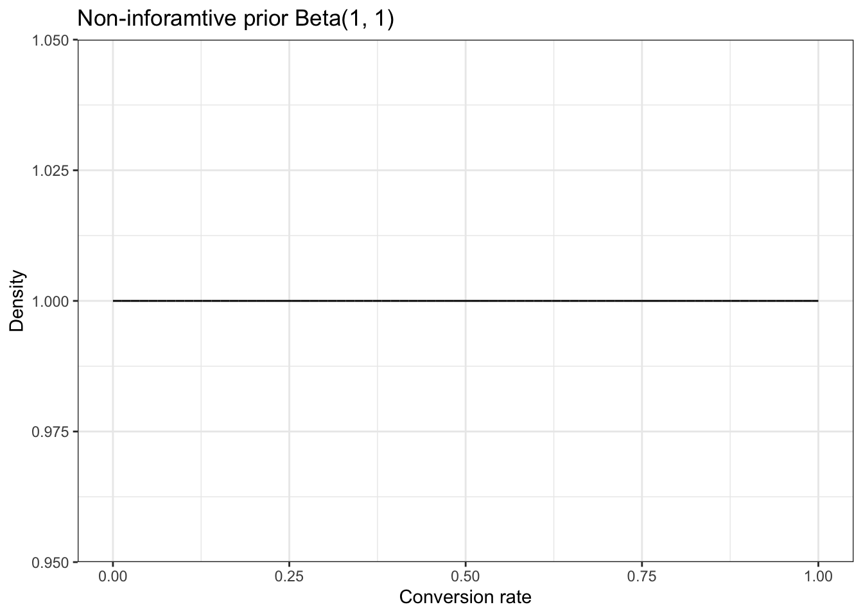Click the 1.00 x-axis tick label
Screen dimensions: 863x616
[818, 577]
